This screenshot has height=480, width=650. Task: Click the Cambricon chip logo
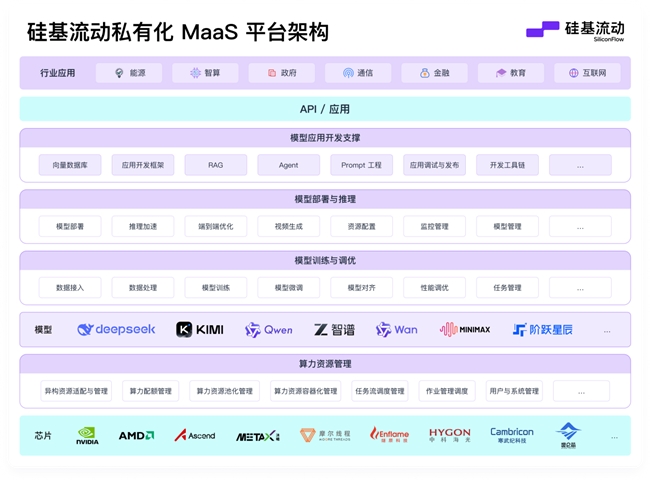tap(511, 435)
